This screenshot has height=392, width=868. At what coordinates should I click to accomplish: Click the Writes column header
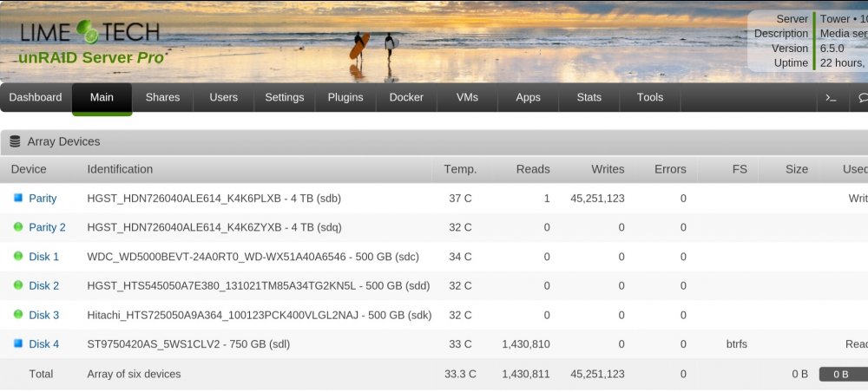(608, 169)
